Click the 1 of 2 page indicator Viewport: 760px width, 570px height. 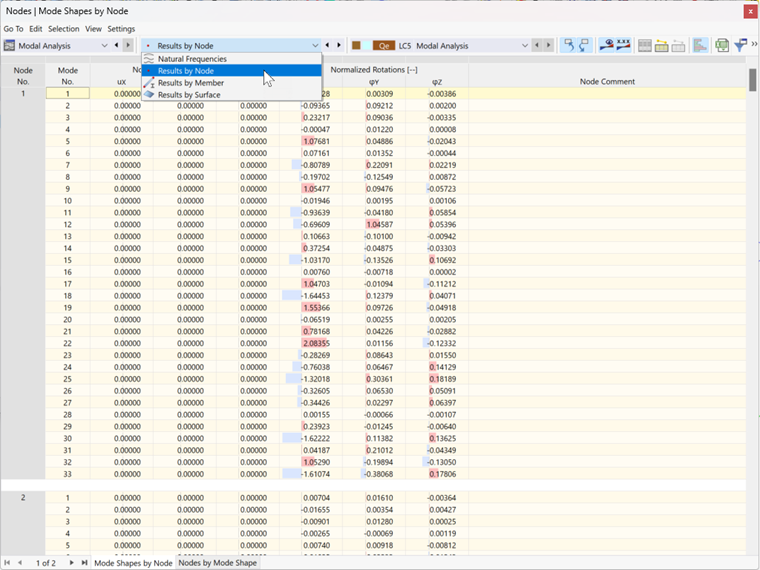[46, 563]
